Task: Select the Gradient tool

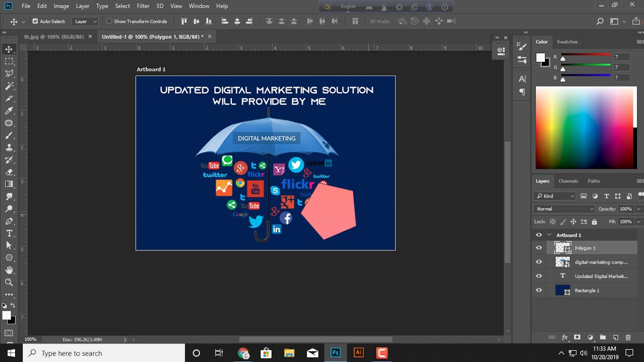Action: pyautogui.click(x=9, y=185)
